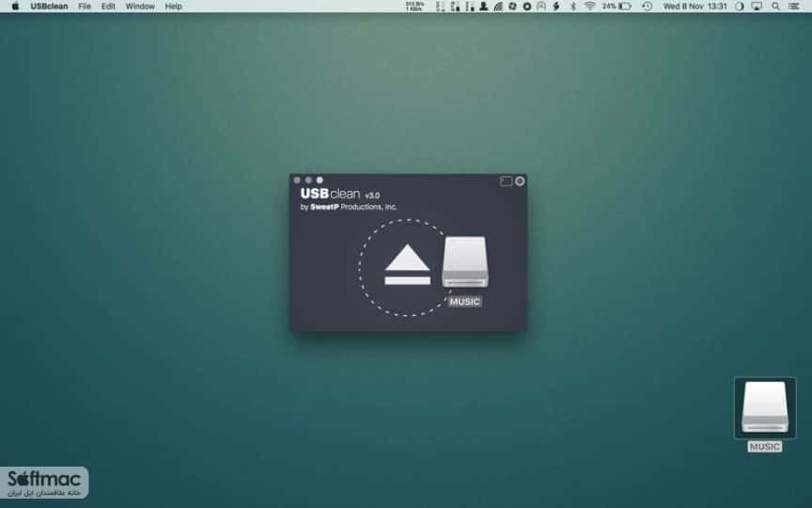812x508 pixels.
Task: Click the date and time Wed 8 Nov 13:31
Action: (695, 7)
